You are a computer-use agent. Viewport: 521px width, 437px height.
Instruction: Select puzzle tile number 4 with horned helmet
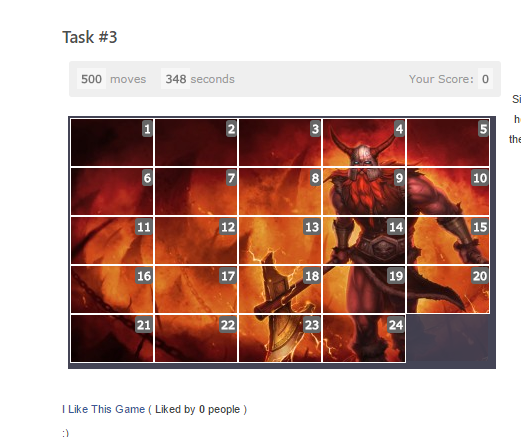tap(364, 142)
